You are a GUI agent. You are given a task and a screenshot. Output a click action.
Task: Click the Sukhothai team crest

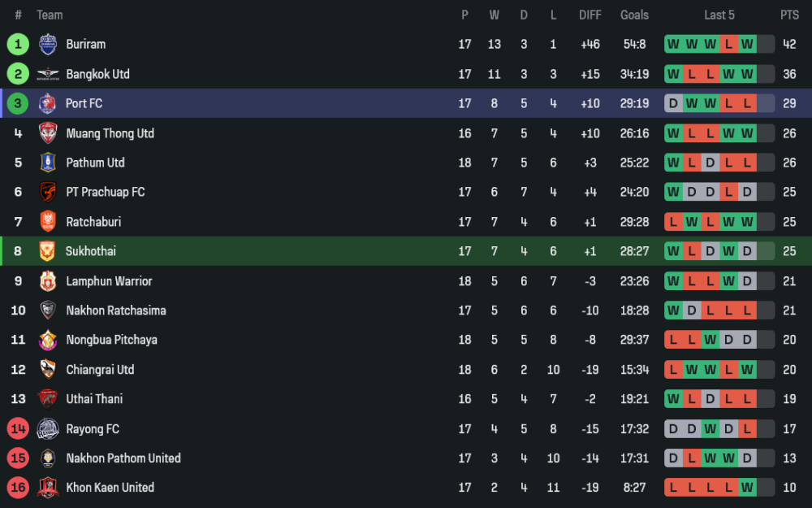tap(48, 251)
